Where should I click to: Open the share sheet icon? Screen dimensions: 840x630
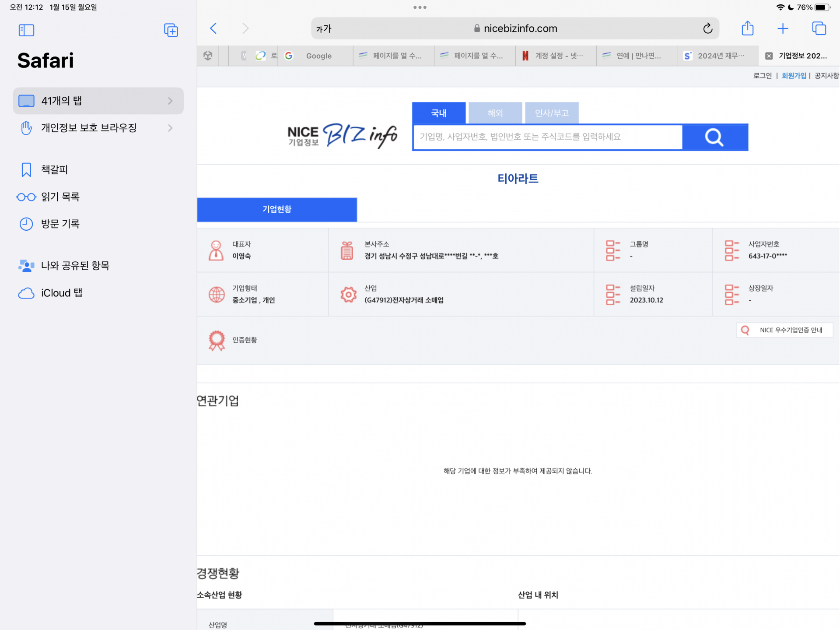[747, 28]
